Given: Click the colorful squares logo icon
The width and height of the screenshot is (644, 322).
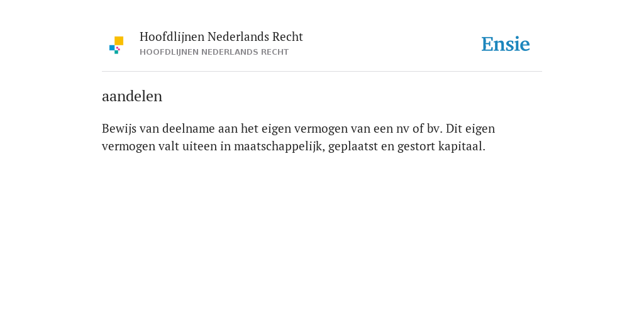Looking at the screenshot, I should pyautogui.click(x=116, y=45).
